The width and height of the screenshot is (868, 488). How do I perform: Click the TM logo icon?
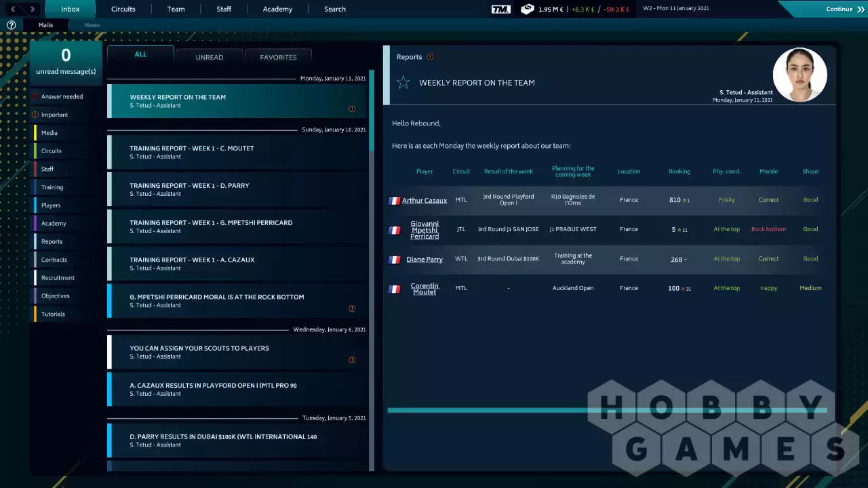(500, 9)
